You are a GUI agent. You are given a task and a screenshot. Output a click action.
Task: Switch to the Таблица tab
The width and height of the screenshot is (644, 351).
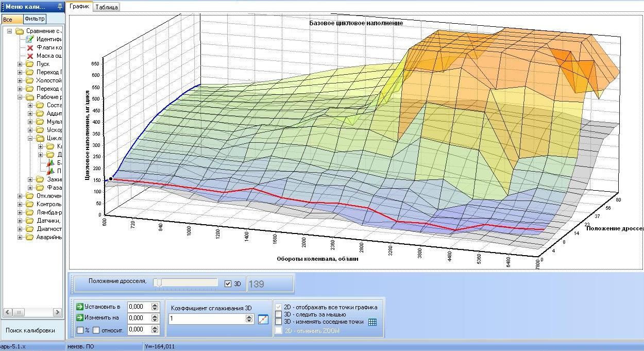pos(107,7)
